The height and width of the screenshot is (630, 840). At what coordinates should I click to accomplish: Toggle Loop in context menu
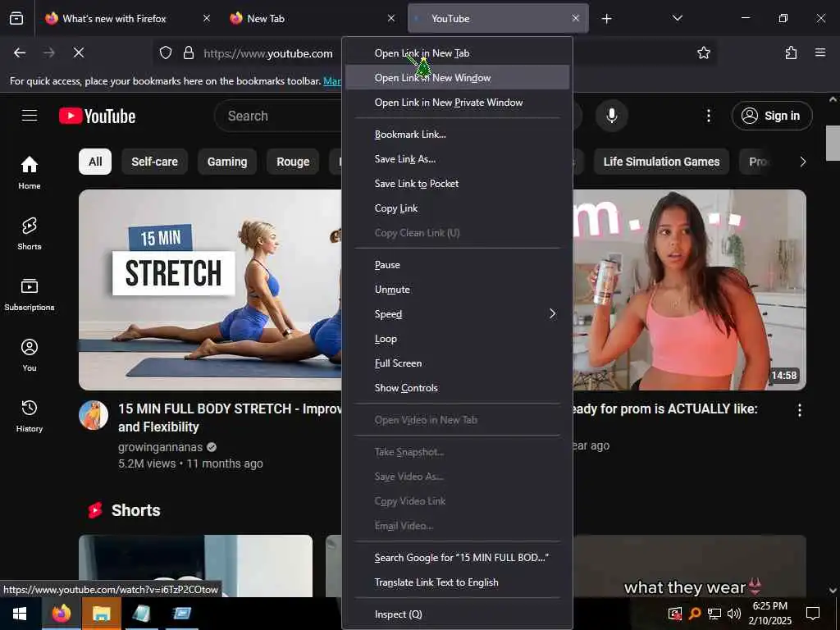457,339
